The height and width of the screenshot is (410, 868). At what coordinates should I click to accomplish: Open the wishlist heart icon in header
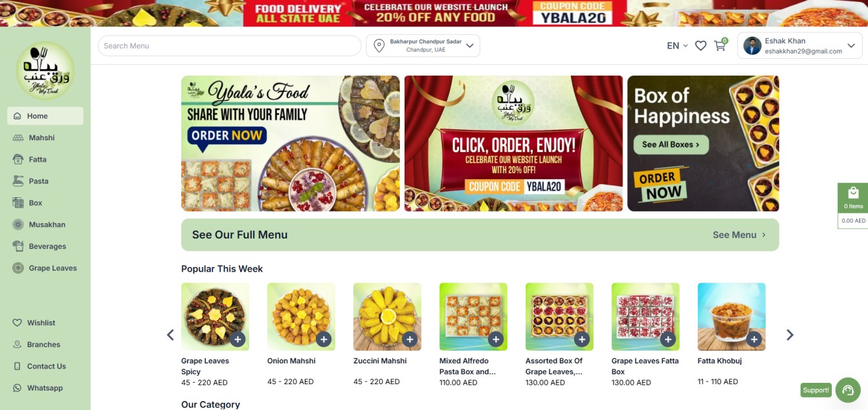tap(700, 46)
